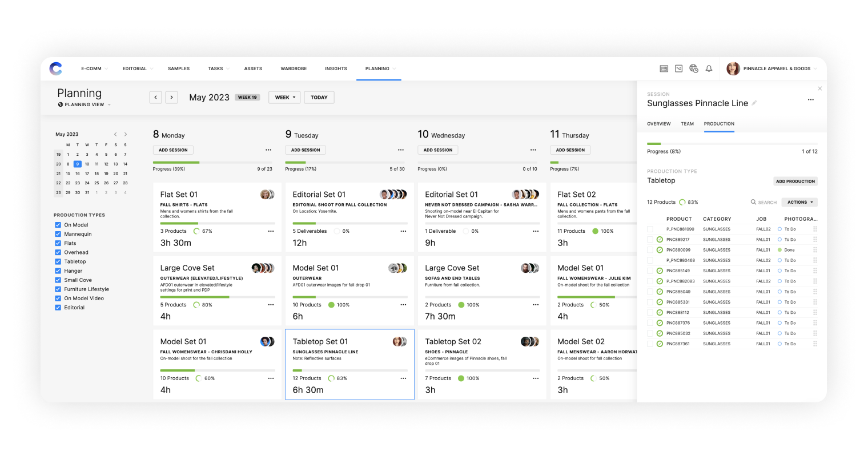Disable the Editorial production type filter
868x460 pixels.
[x=58, y=307]
